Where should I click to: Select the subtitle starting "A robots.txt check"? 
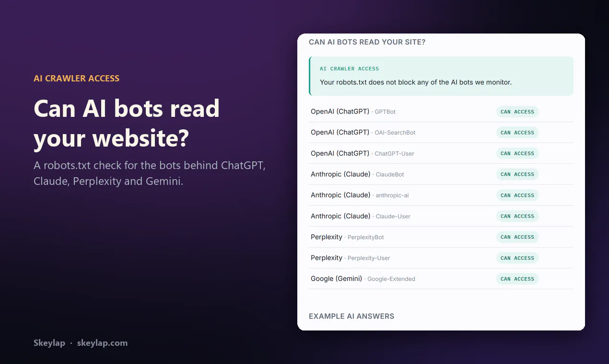150,173
